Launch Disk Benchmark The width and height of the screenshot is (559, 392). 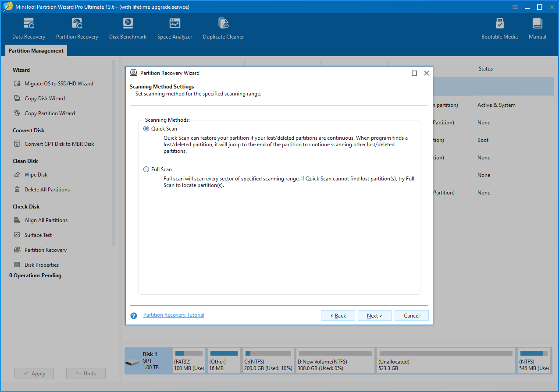(x=128, y=27)
